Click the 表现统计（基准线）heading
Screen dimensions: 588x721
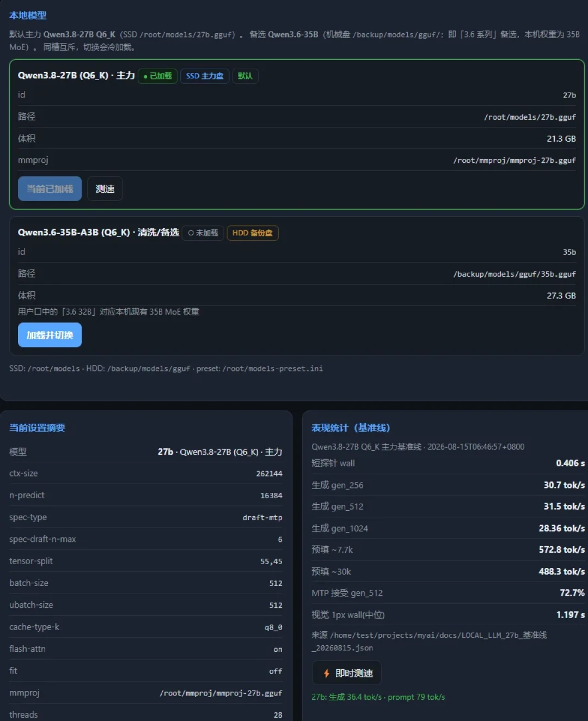point(351,427)
